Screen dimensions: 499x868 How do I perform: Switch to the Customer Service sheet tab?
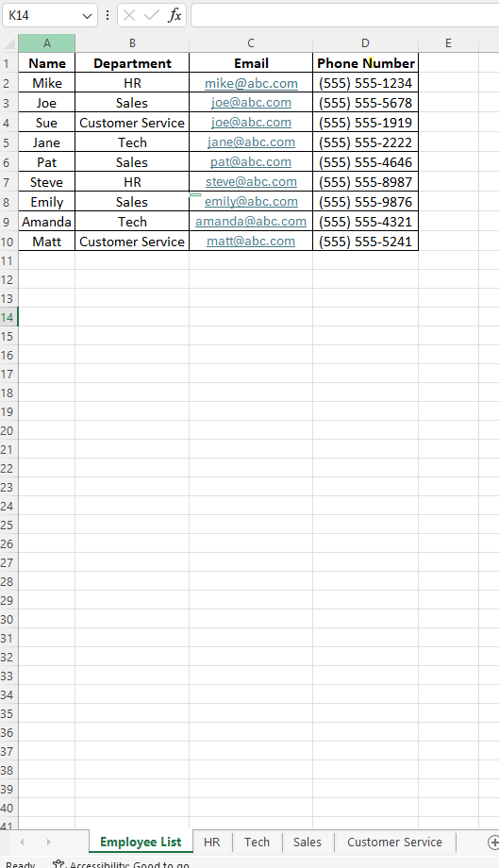(x=394, y=842)
